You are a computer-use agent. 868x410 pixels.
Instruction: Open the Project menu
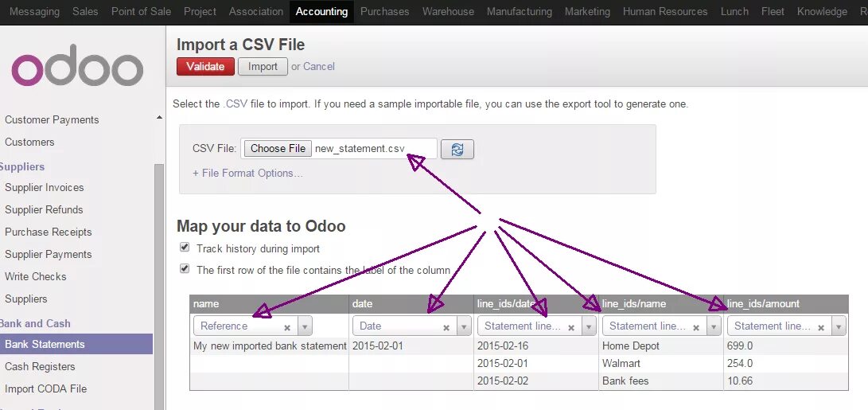200,12
